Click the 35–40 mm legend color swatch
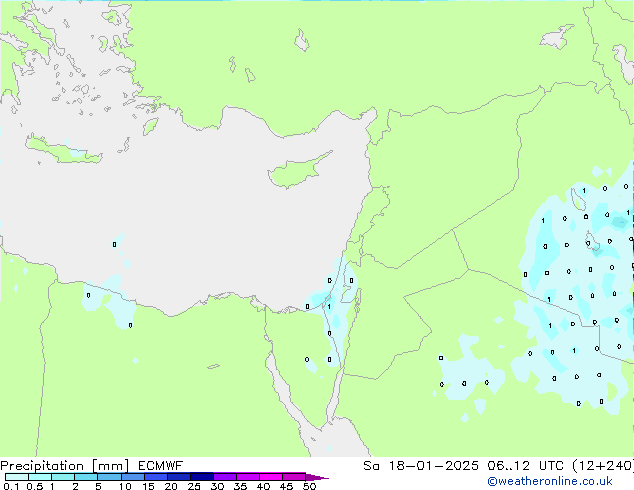The image size is (634, 490). coord(247,477)
